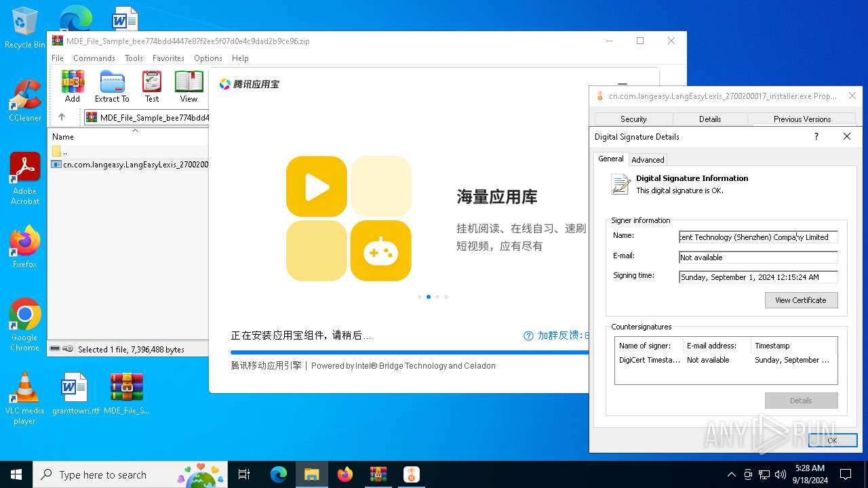
Task: Open CCleaner desktop shortcut
Action: point(24,100)
